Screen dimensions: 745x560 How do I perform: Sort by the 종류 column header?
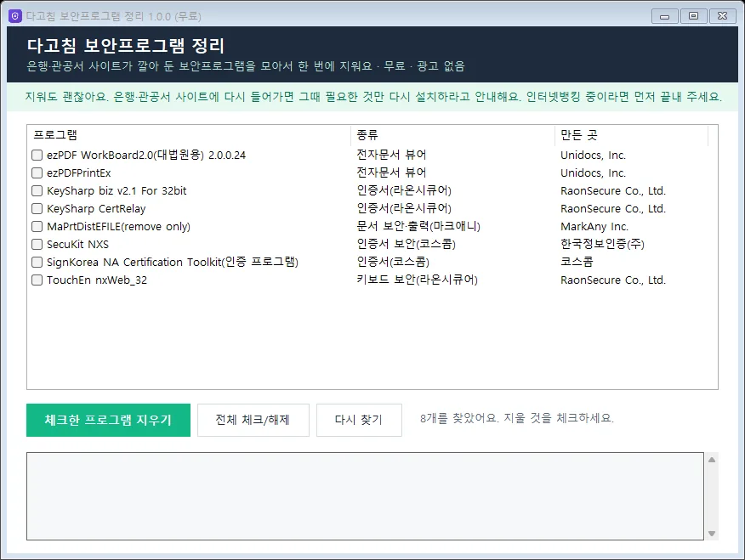pos(452,135)
